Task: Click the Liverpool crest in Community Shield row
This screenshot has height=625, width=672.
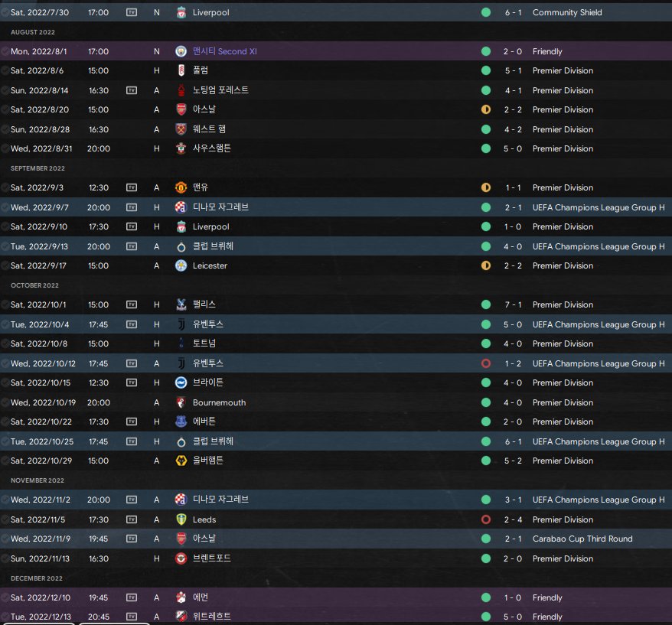Action: click(x=181, y=12)
